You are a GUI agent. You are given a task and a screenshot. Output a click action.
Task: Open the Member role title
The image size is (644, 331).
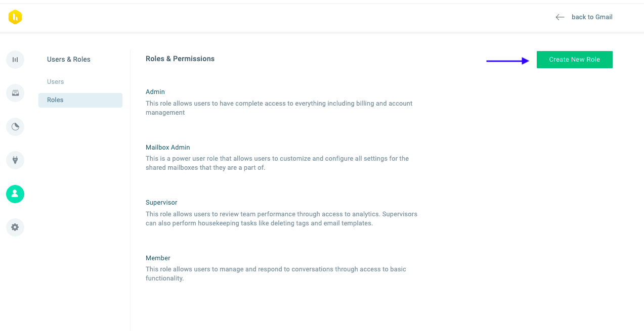(x=158, y=258)
